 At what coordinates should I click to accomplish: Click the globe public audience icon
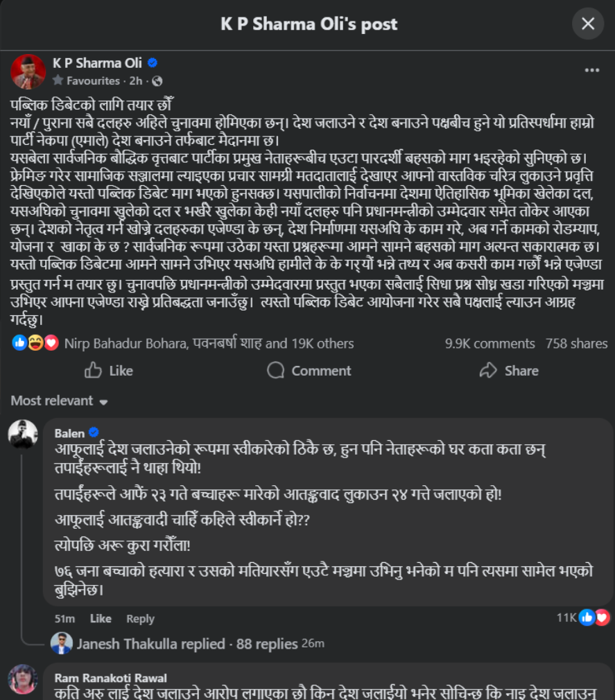(157, 81)
